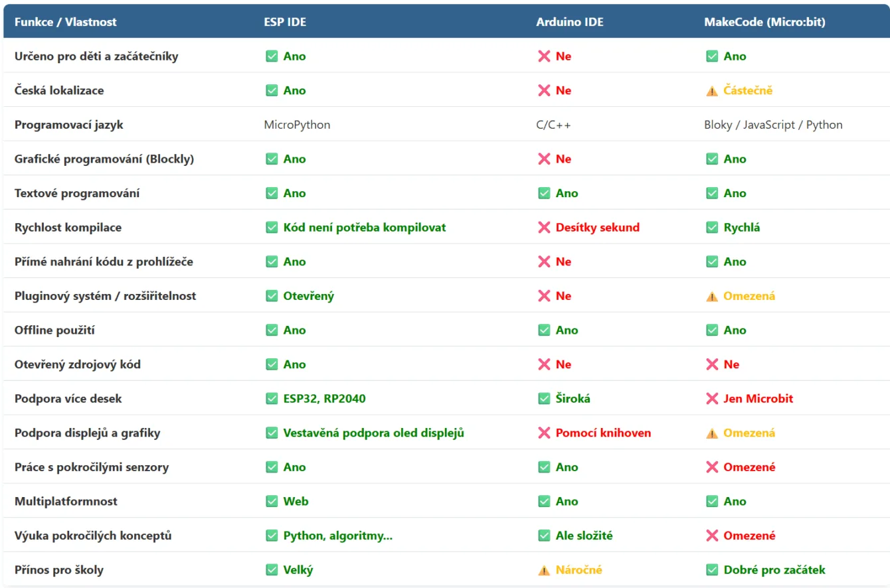Click row label "Programovací jazyk"
The image size is (890, 588).
click(x=69, y=125)
